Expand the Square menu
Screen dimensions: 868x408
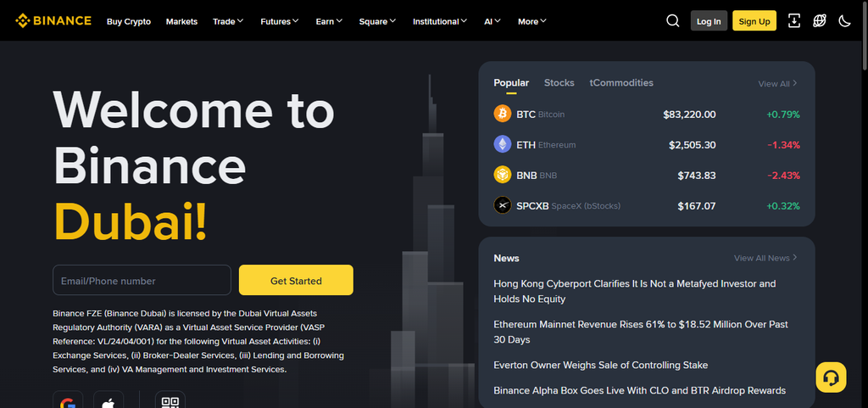click(377, 21)
